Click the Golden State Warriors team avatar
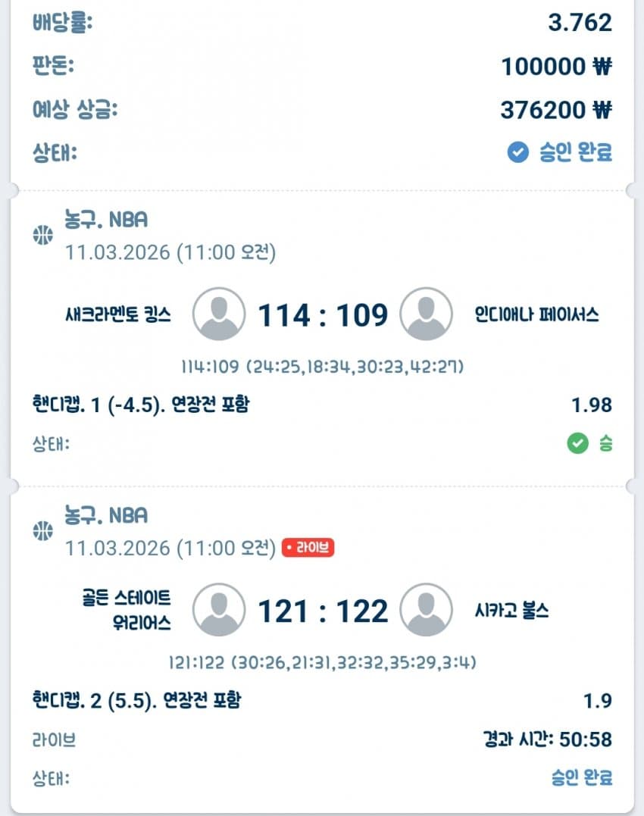 coord(219,610)
